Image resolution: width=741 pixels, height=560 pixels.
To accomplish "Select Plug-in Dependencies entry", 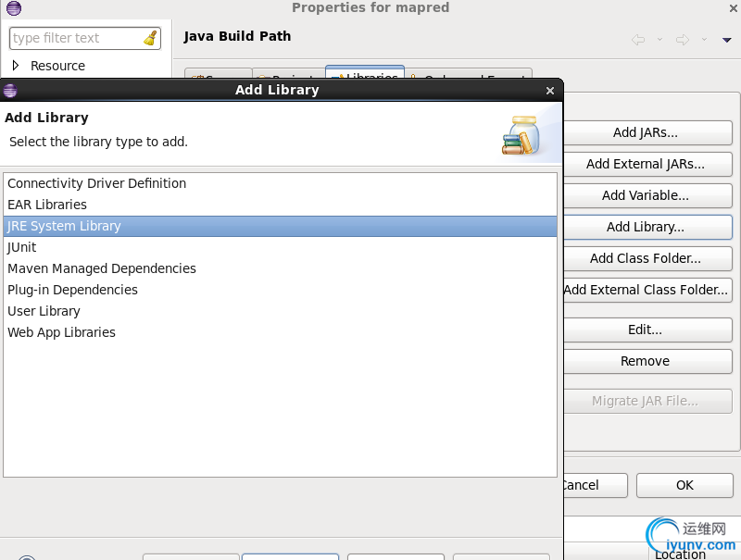I will tap(280, 290).
